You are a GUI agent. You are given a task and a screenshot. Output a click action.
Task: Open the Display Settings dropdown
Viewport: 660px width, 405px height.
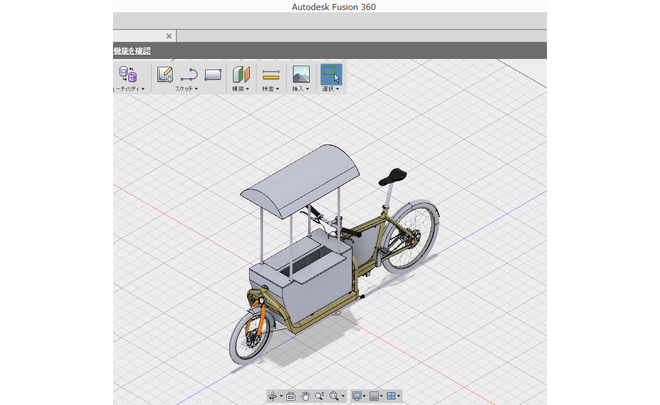(x=357, y=397)
